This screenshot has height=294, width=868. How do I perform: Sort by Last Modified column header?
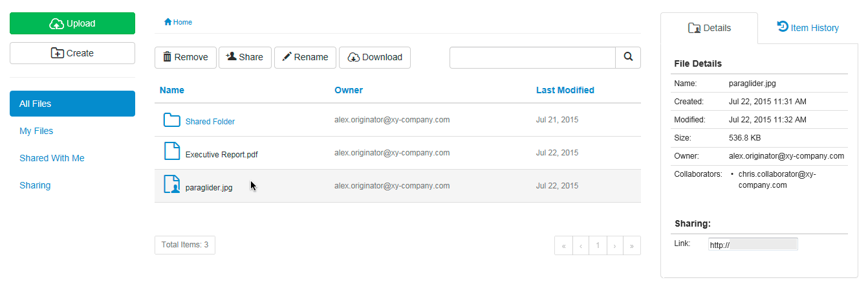point(565,90)
